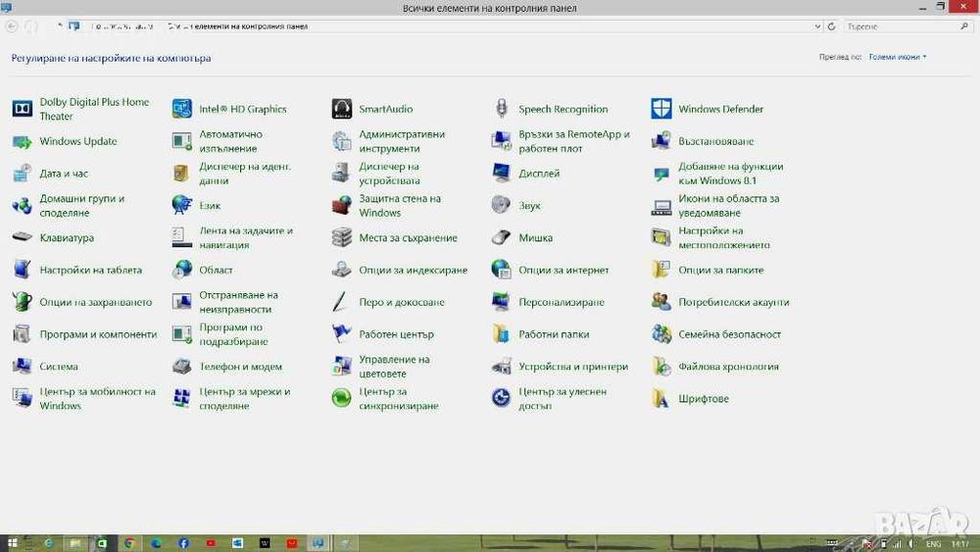The height and width of the screenshot is (552, 980).
Task: Open Диспечер на идент. данни link
Action: point(245,174)
